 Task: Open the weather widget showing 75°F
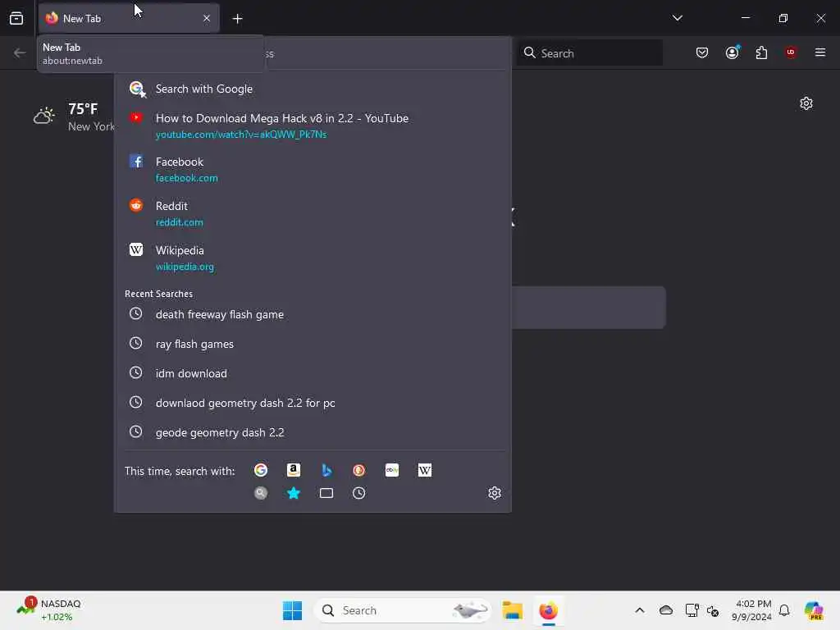73,116
